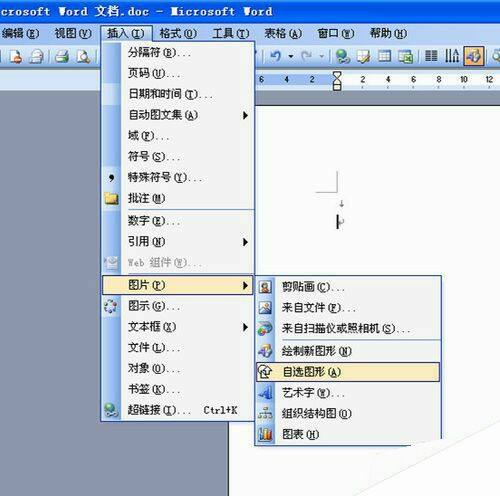Select 图表(H) submenu entry
The height and width of the screenshot is (496, 500).
click(348, 434)
